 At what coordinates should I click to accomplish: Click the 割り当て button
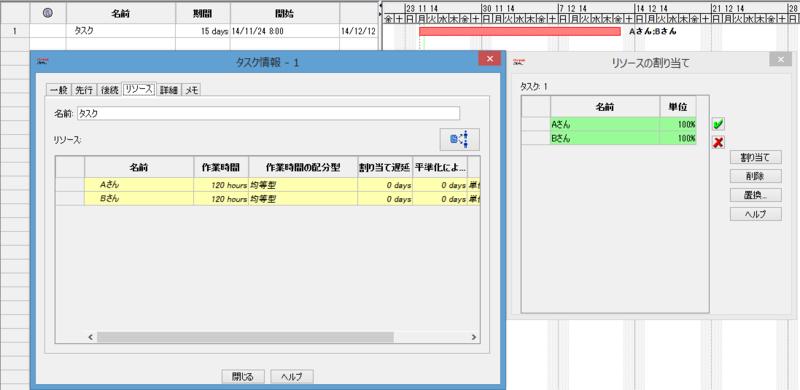[756, 157]
